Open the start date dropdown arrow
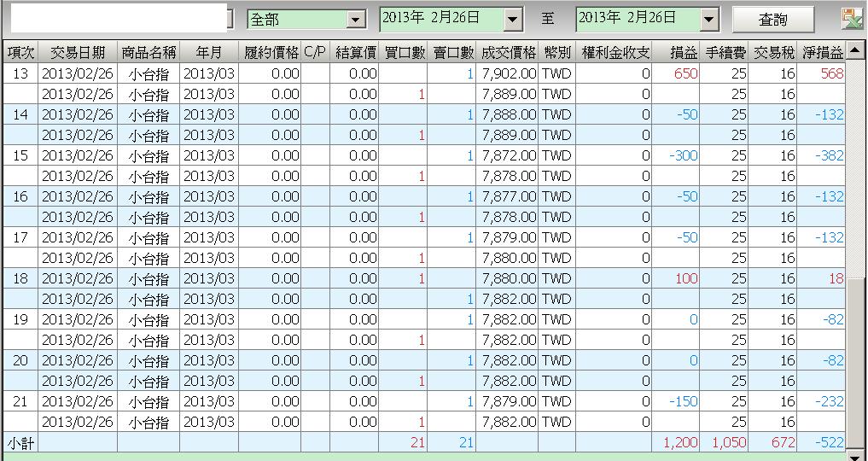The image size is (868, 461). click(x=513, y=20)
